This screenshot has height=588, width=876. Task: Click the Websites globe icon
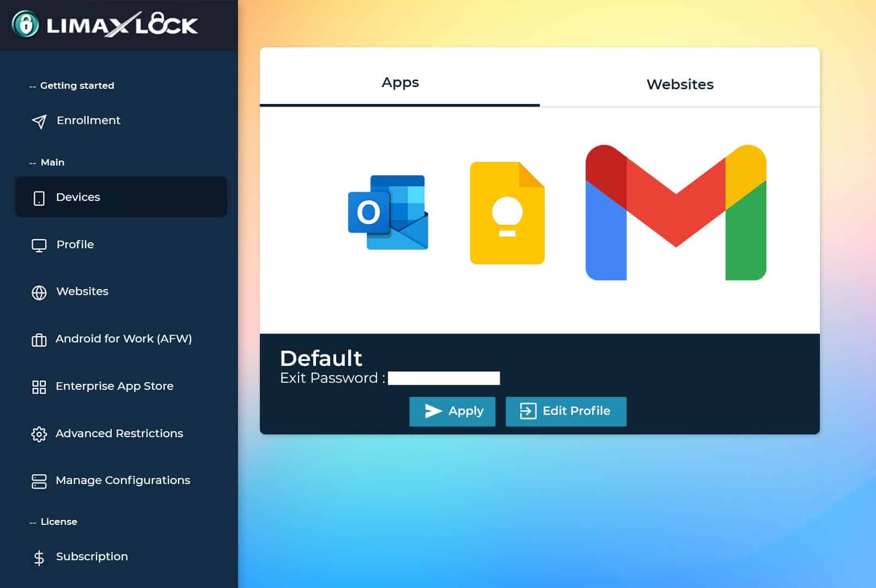coord(39,292)
